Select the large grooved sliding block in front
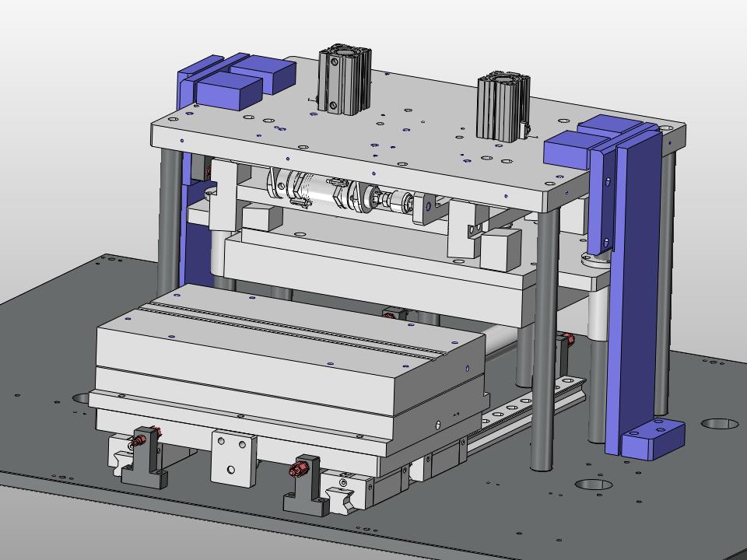Screen dimensions: 747x560 (x=290, y=348)
